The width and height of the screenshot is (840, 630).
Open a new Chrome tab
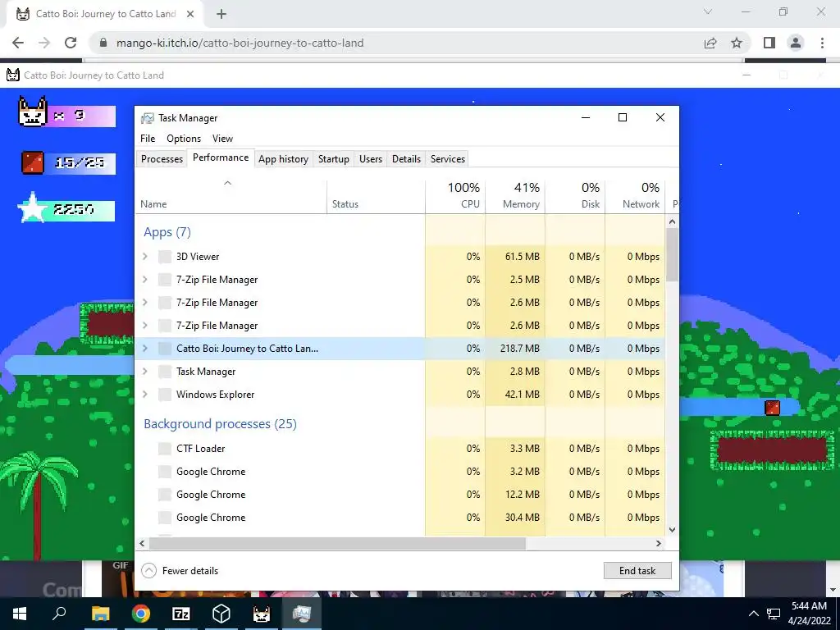pos(221,14)
